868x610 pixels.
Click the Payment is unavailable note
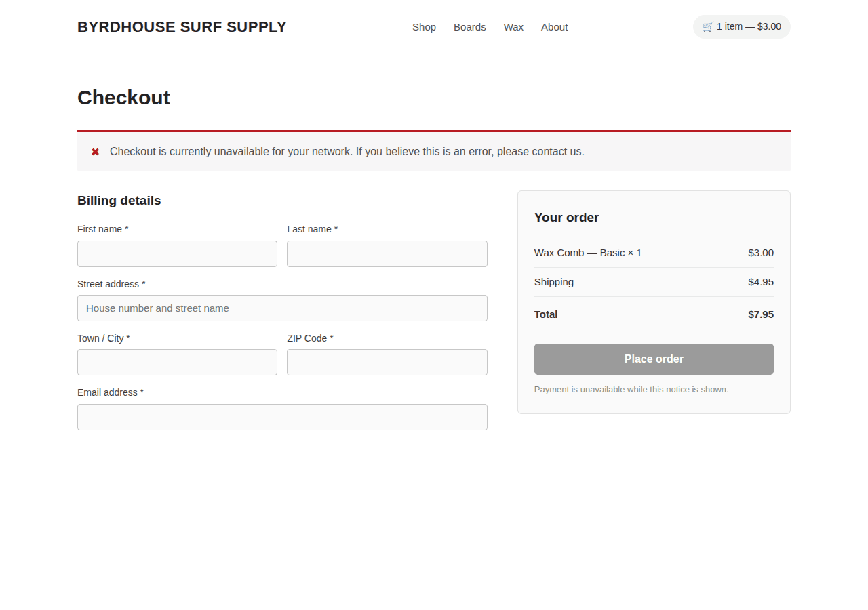point(631,390)
